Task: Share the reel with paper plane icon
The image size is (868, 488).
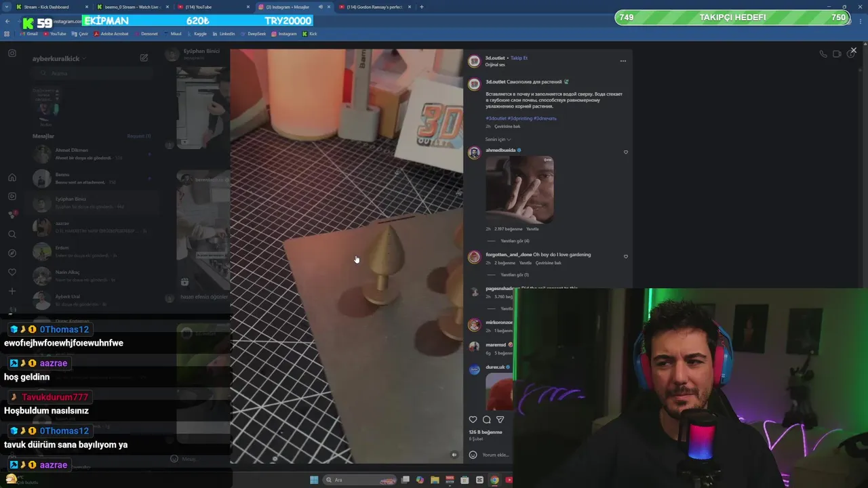Action: click(500, 420)
